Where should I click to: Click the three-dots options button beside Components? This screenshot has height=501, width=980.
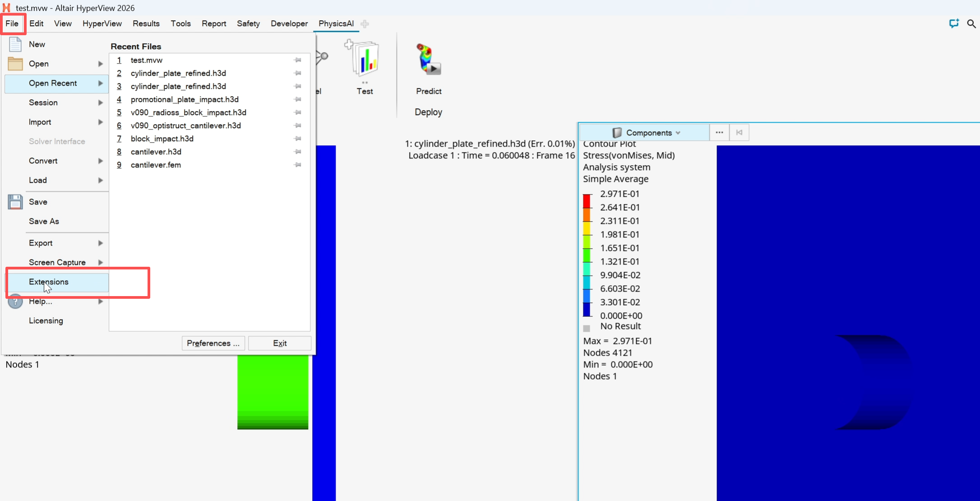(x=719, y=133)
